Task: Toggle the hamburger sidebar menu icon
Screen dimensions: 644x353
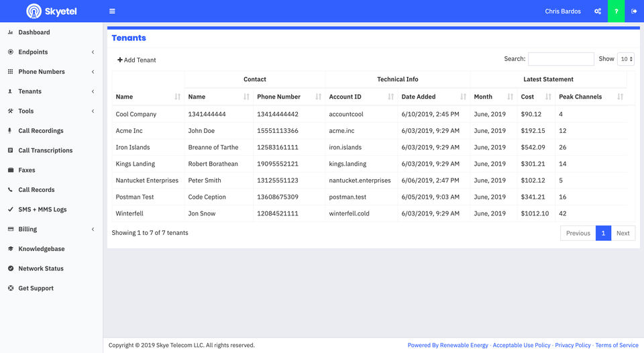Action: point(112,11)
